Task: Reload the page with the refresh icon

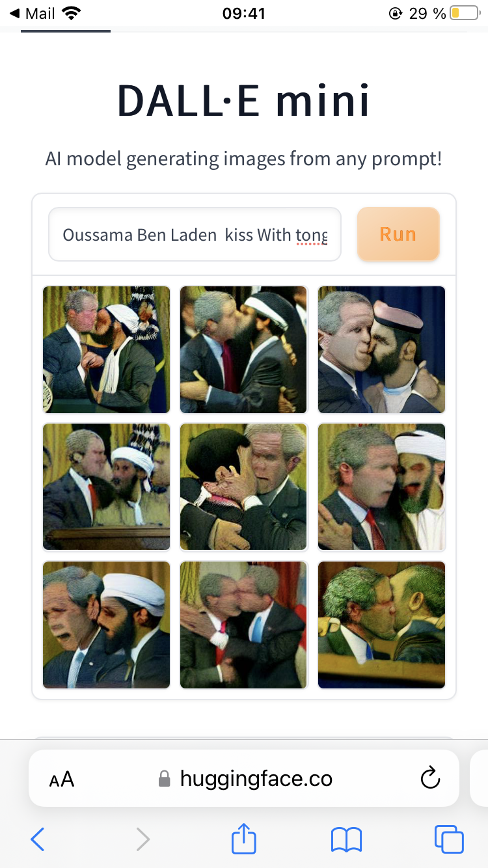Action: click(430, 778)
